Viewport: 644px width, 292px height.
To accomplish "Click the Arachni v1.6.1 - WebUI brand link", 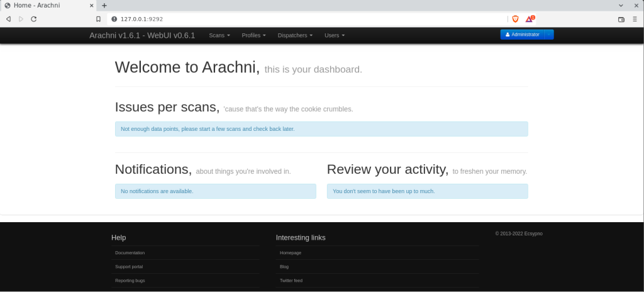I will pos(142,35).
